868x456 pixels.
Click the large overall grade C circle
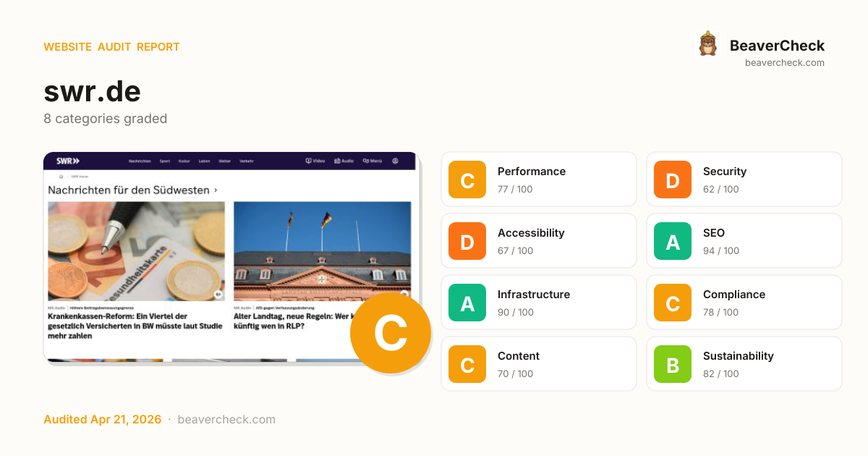(x=390, y=333)
